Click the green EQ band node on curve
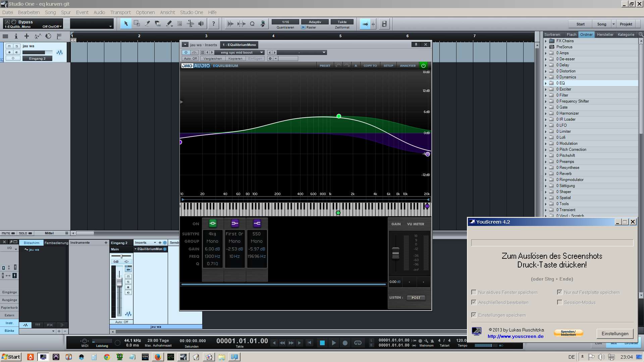 click(339, 116)
